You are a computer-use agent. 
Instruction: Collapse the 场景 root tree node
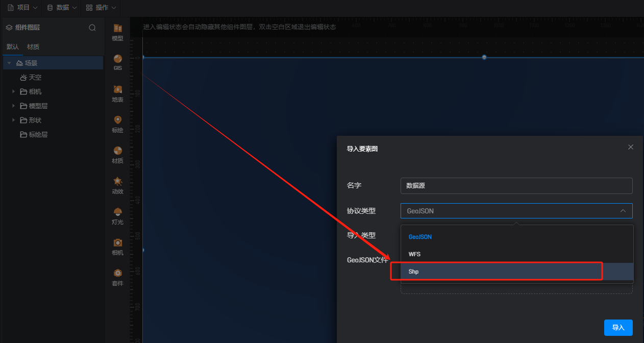[x=9, y=63]
